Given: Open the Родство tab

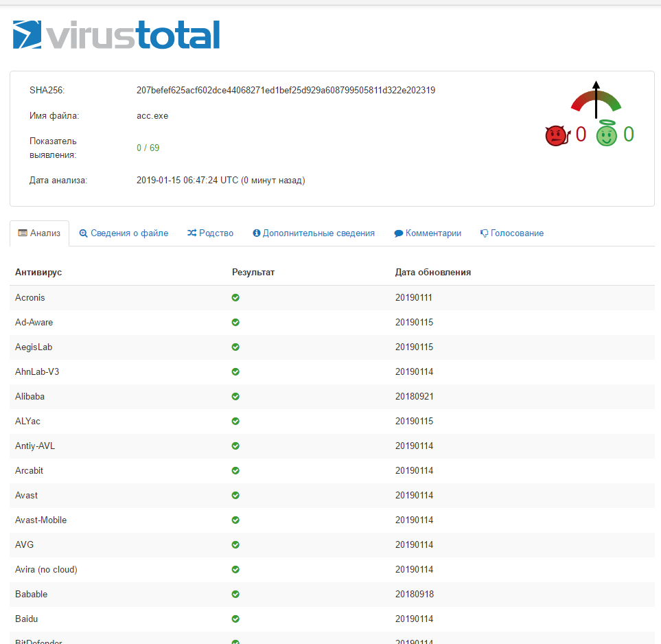Looking at the screenshot, I should pos(210,233).
